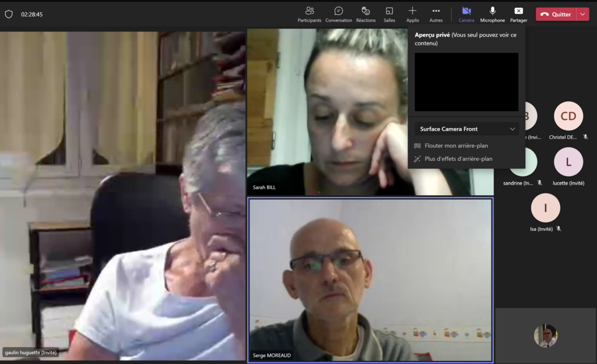Open the Réactions menu
The height and width of the screenshot is (364, 597).
(x=366, y=11)
